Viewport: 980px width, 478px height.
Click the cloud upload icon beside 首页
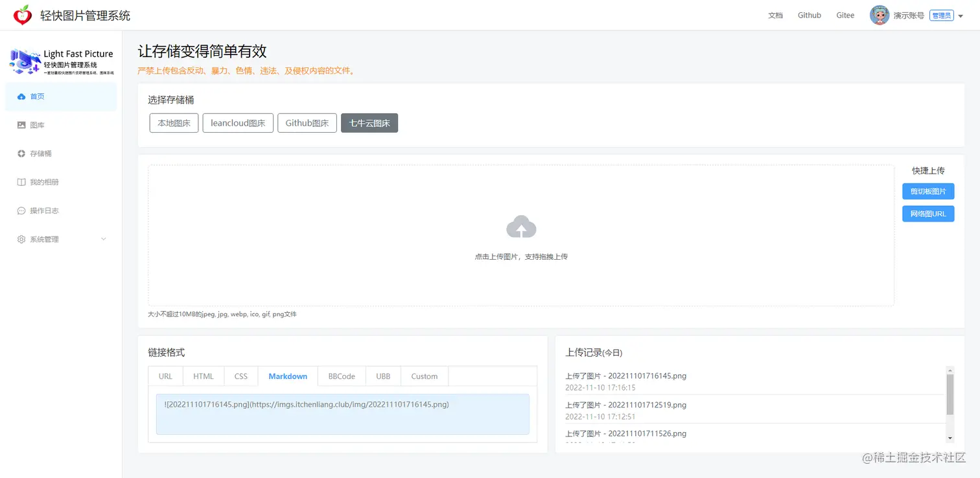coord(21,97)
